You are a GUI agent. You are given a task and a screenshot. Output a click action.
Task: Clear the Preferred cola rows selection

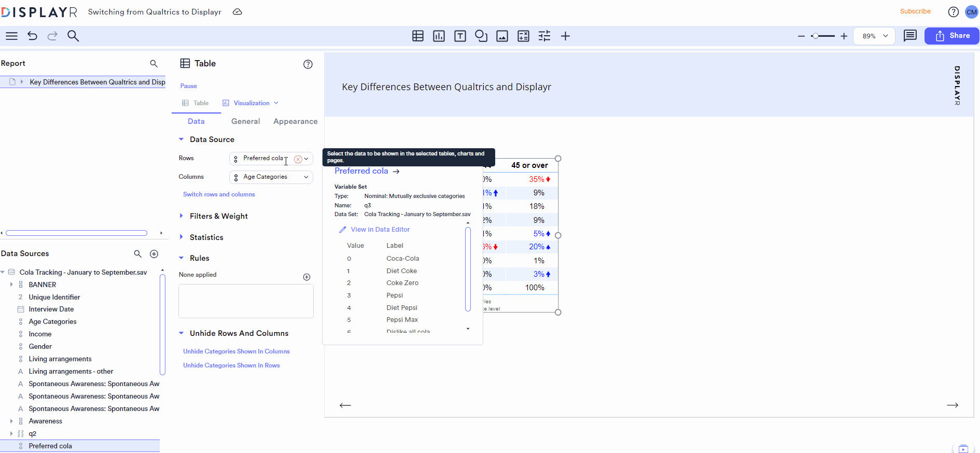point(298,159)
